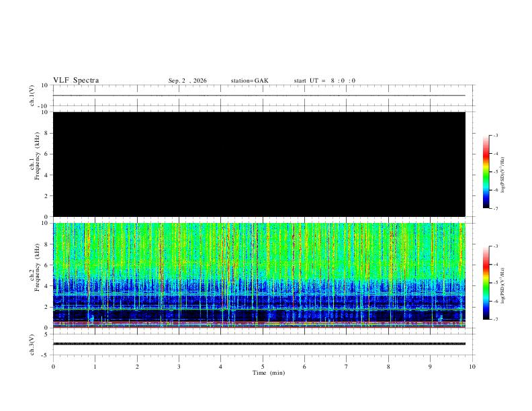Click the Sep. 2, 2026 date label

tap(187, 81)
